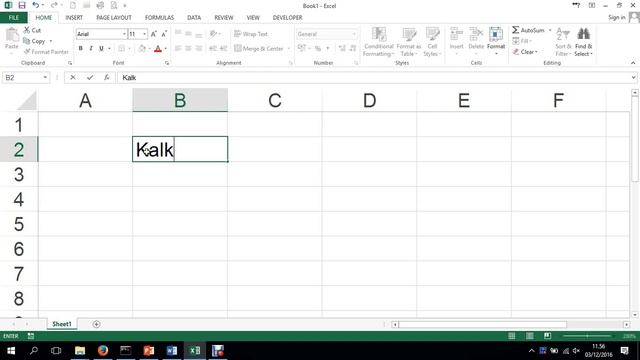
Task: Toggle Wrap Text
Action: pyautogui.click(x=251, y=34)
